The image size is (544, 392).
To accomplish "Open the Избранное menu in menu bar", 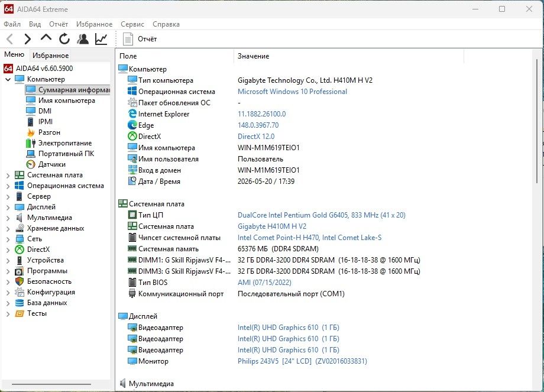I will [95, 24].
